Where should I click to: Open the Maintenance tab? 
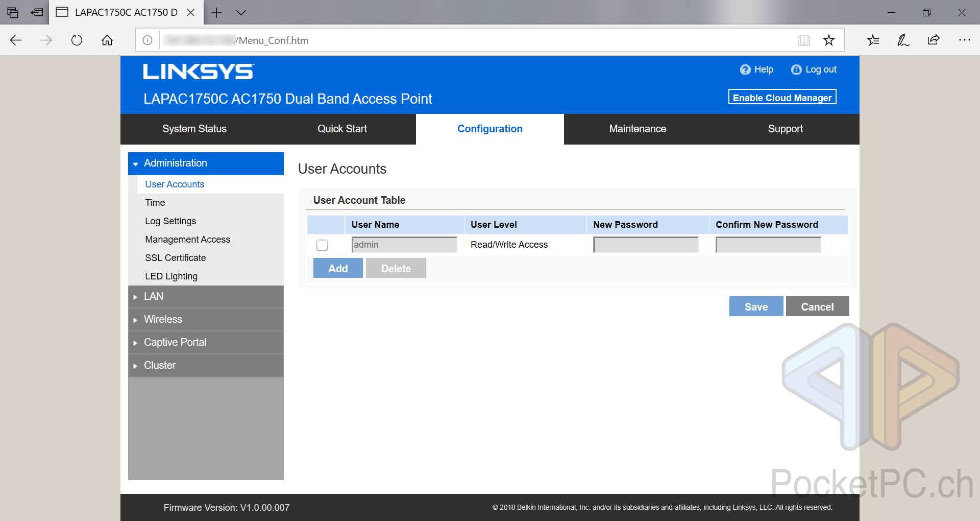tap(638, 129)
